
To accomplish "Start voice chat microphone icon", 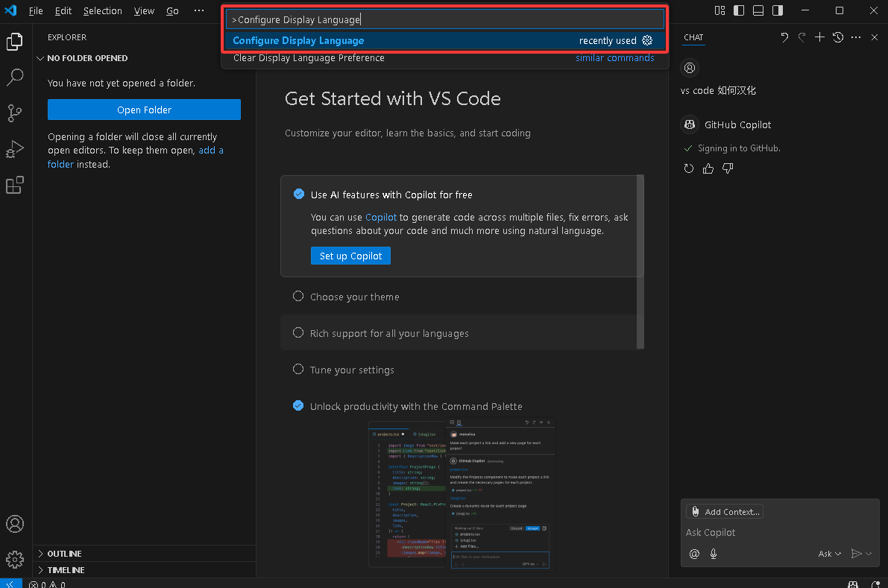I will click(714, 554).
